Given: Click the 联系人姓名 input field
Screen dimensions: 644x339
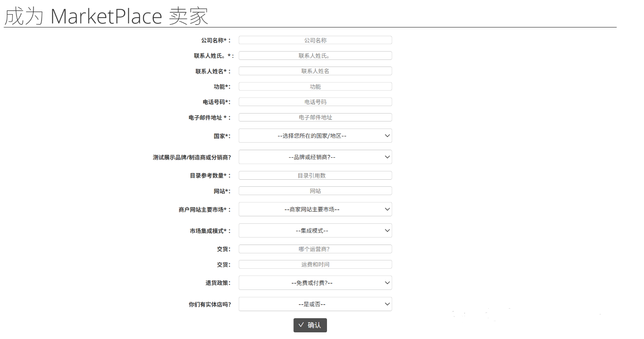Looking at the screenshot, I should (315, 71).
